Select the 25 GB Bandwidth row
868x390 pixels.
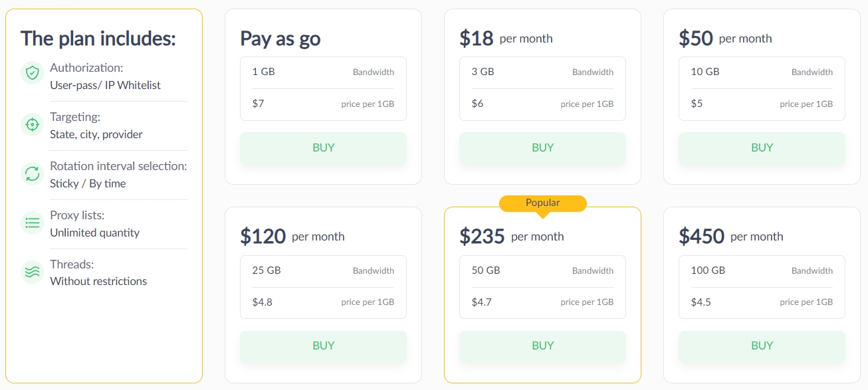tap(323, 270)
